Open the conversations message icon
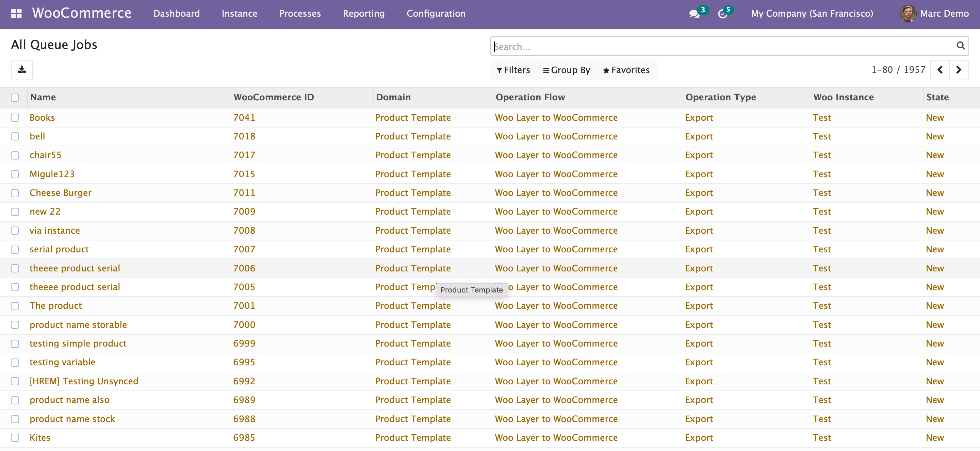This screenshot has width=980, height=451. pyautogui.click(x=694, y=14)
